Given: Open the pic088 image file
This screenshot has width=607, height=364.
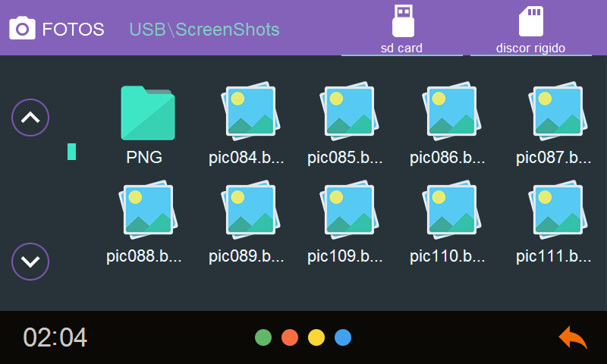Looking at the screenshot, I should tap(148, 210).
